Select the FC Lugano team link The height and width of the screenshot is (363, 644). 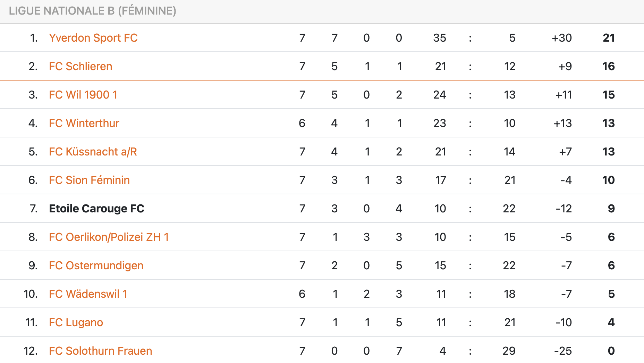(x=76, y=322)
